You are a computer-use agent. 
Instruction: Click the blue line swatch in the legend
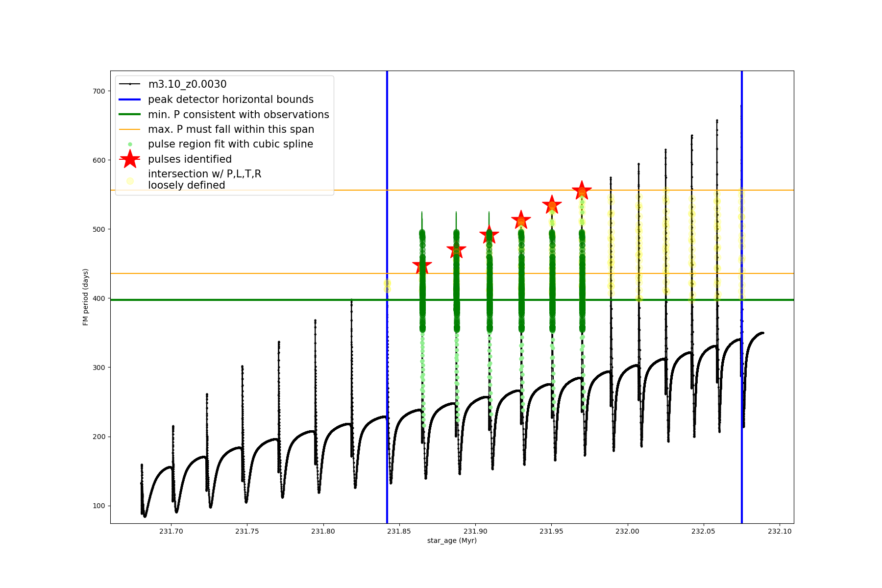click(130, 99)
